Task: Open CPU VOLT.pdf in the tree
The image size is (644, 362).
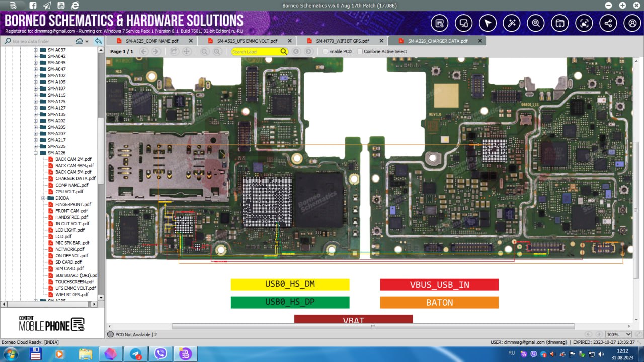Action: coord(69,192)
